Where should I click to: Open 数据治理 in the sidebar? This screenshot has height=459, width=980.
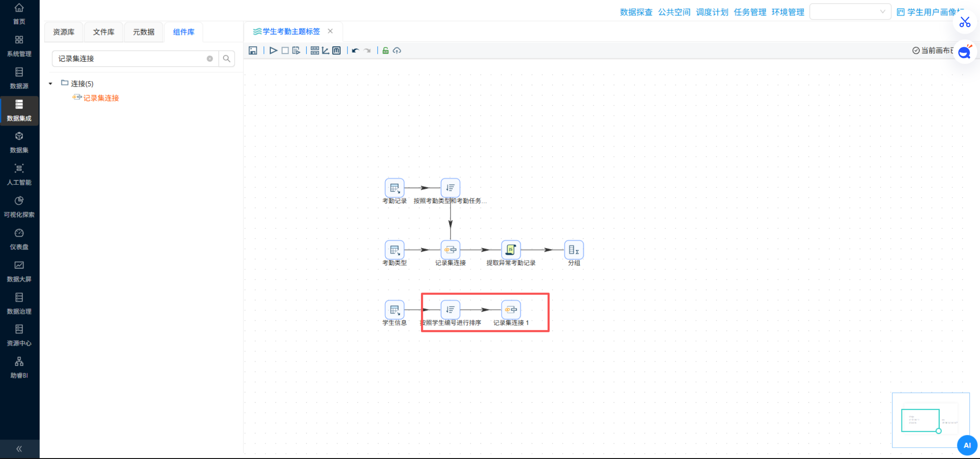pos(19,303)
